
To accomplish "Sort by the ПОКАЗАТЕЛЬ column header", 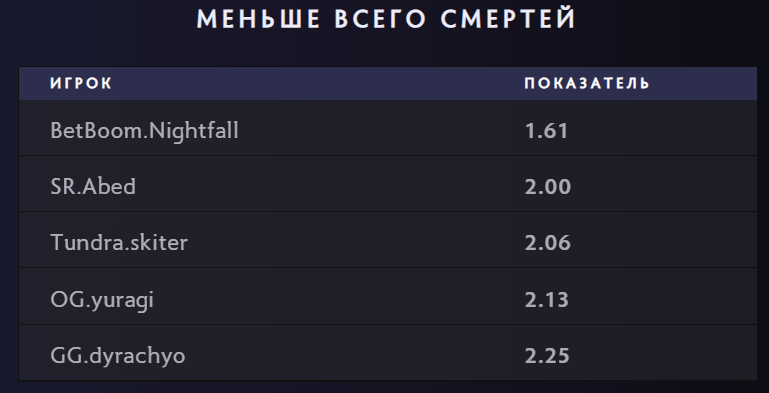I will pyautogui.click(x=587, y=83).
